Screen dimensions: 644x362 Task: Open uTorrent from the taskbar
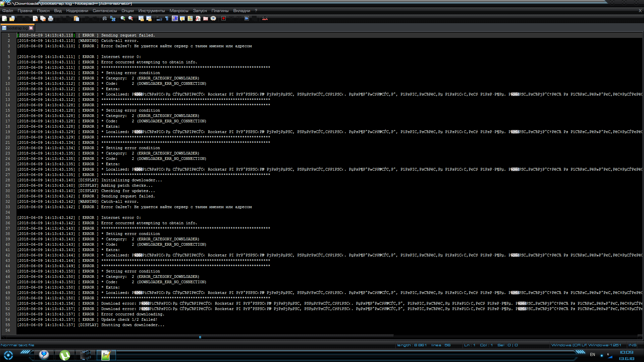[65, 355]
